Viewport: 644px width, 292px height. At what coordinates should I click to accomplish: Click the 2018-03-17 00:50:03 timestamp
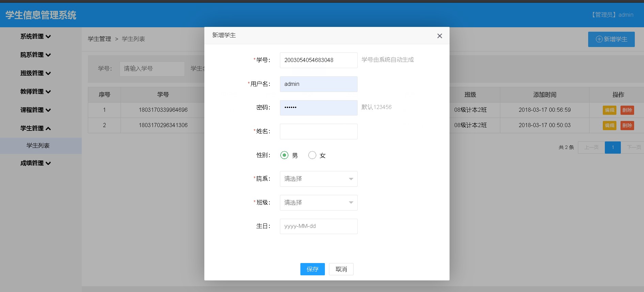[545, 125]
